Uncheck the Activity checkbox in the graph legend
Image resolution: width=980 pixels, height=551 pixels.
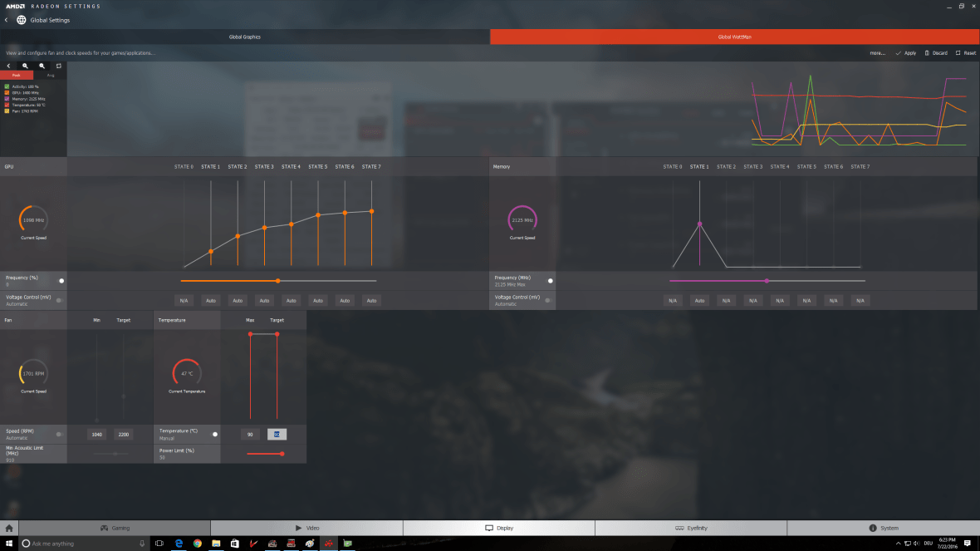(6, 86)
